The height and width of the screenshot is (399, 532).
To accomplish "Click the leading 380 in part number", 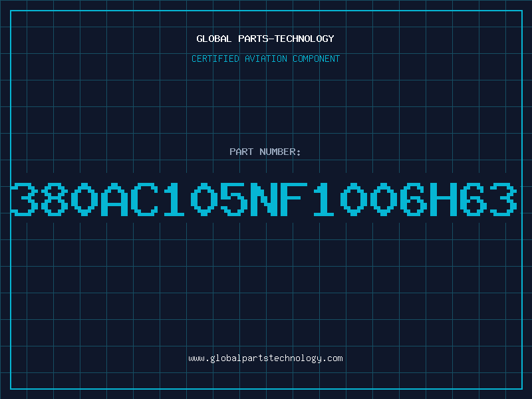I will [55, 199].
